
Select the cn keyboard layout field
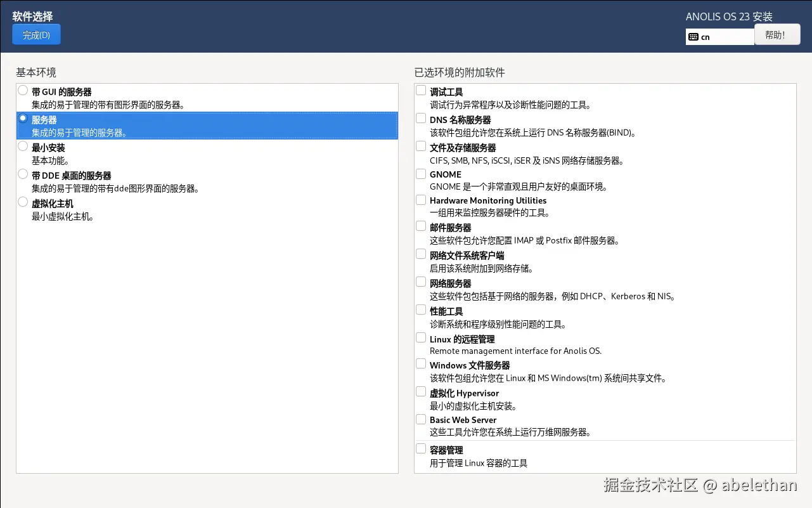(x=720, y=37)
